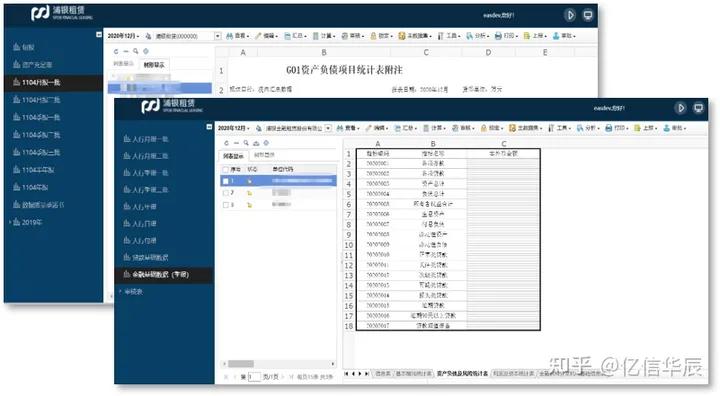The image size is (720, 396).
Task: Switch to 列表显示 tab in back window
Action: pyautogui.click(x=123, y=64)
